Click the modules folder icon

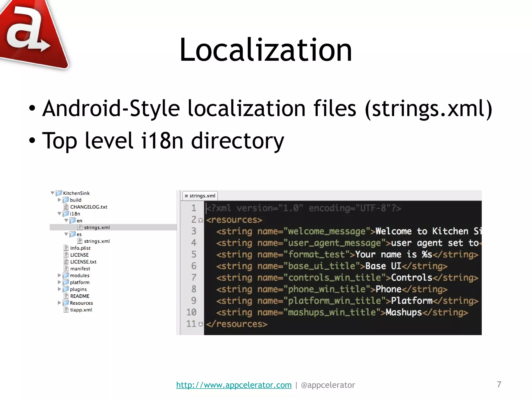66,275
